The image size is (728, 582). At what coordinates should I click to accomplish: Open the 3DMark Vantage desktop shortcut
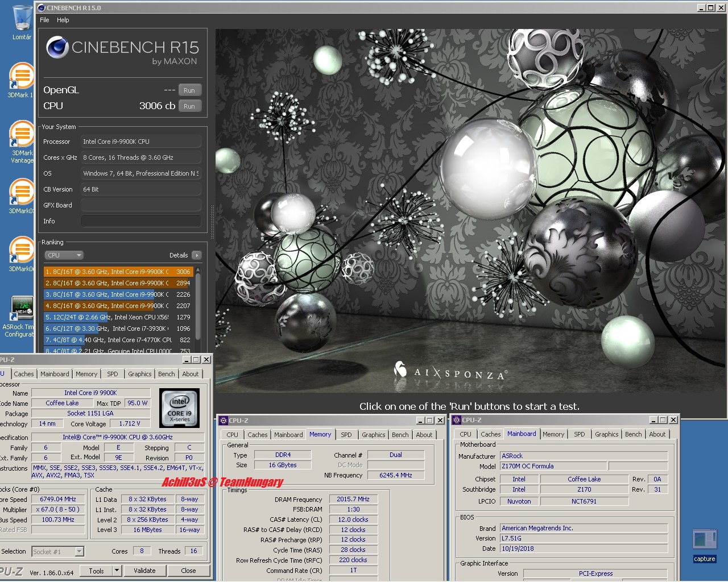point(22,141)
